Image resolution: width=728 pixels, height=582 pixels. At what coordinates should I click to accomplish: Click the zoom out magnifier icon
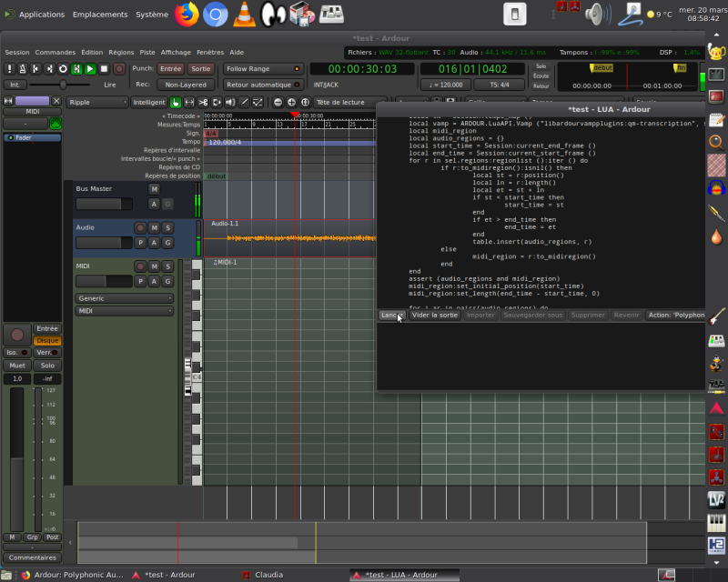coord(278,103)
